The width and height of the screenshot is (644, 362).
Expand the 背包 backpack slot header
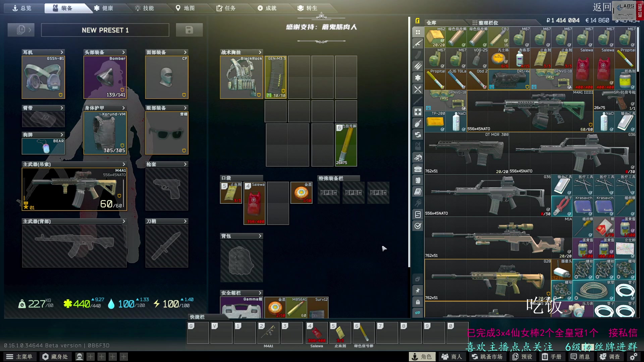241,236
